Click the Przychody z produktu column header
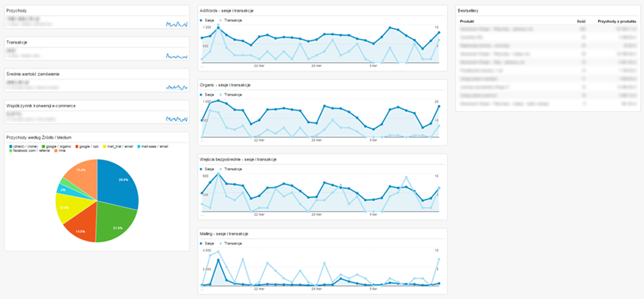The image size is (644, 299). 617,21
